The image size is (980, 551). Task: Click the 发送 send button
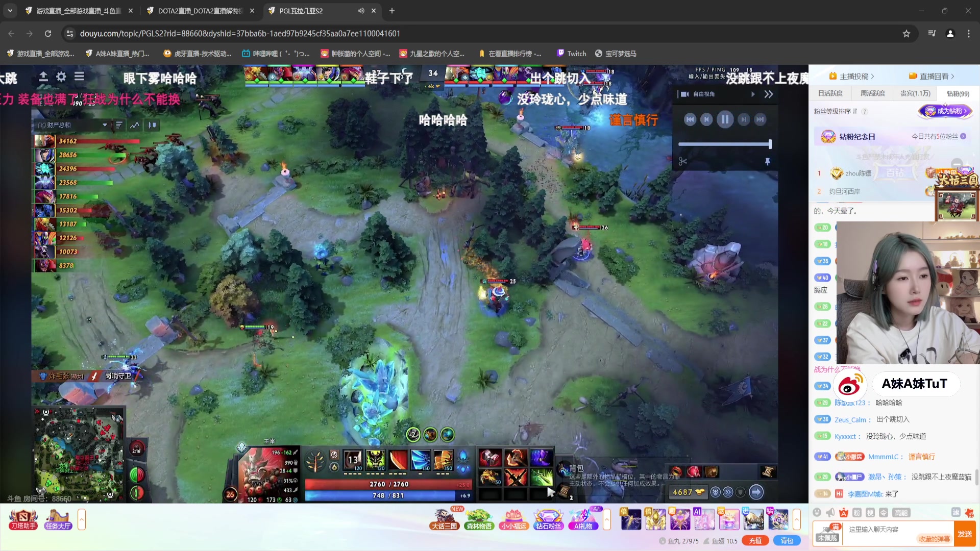pos(965,534)
